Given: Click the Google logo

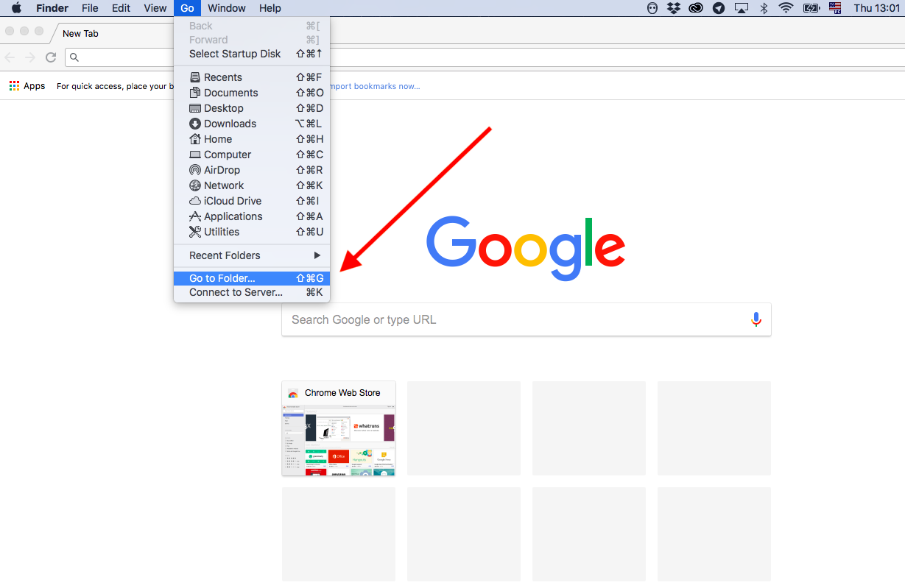Looking at the screenshot, I should pos(526,247).
